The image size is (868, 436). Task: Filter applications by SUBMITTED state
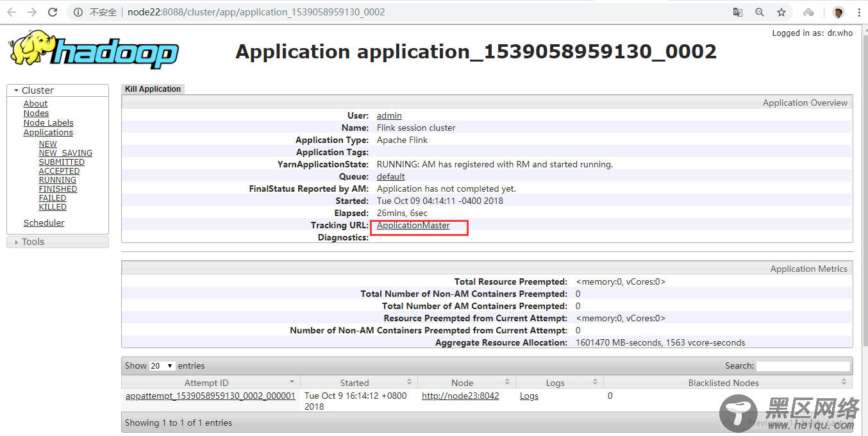point(62,162)
